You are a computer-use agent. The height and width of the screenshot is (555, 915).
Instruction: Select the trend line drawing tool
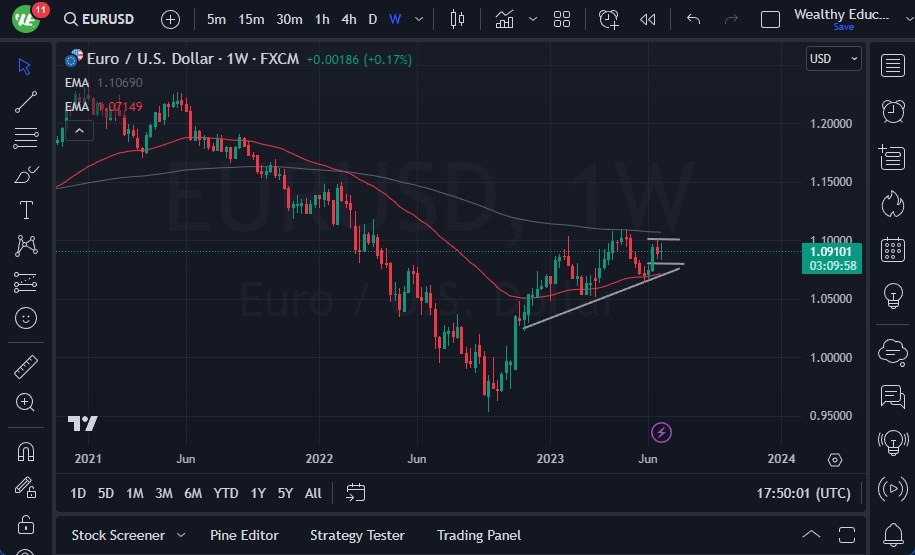tap(26, 101)
